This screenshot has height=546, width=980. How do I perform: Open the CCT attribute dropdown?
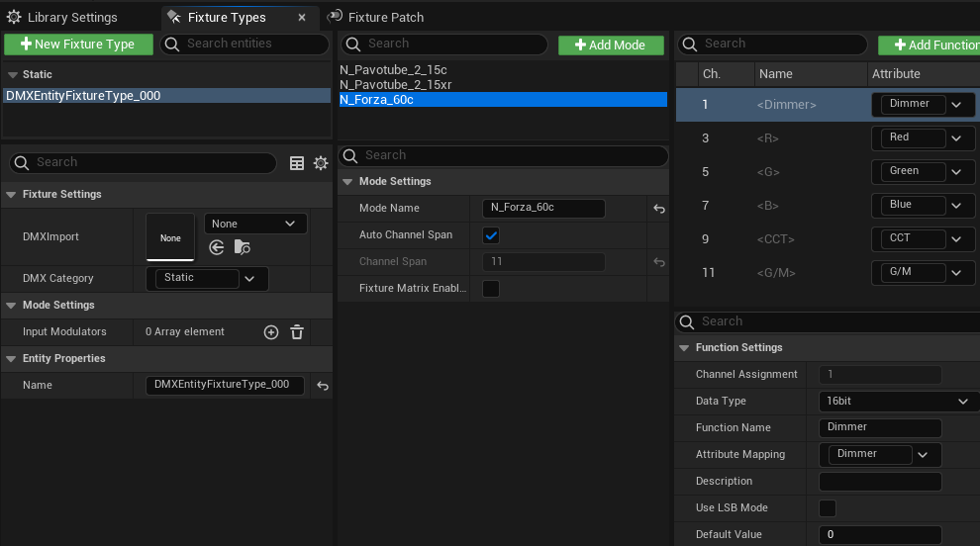924,239
